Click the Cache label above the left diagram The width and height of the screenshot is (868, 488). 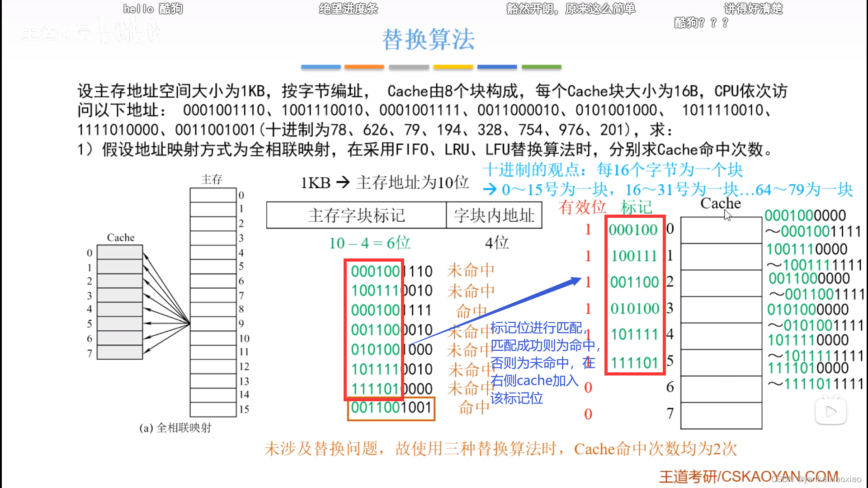tap(121, 237)
